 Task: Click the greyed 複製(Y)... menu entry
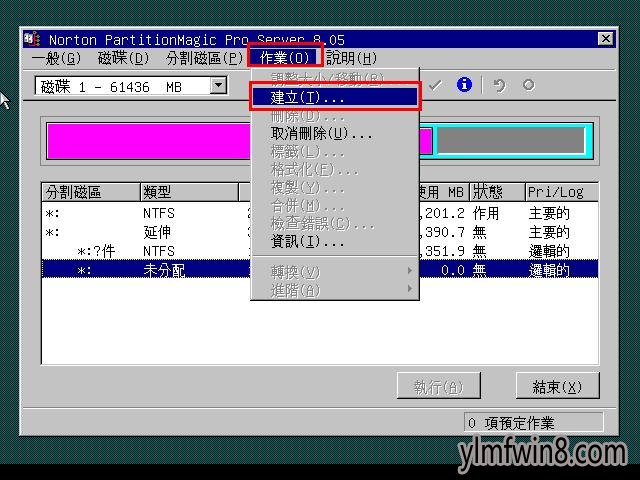(335, 187)
